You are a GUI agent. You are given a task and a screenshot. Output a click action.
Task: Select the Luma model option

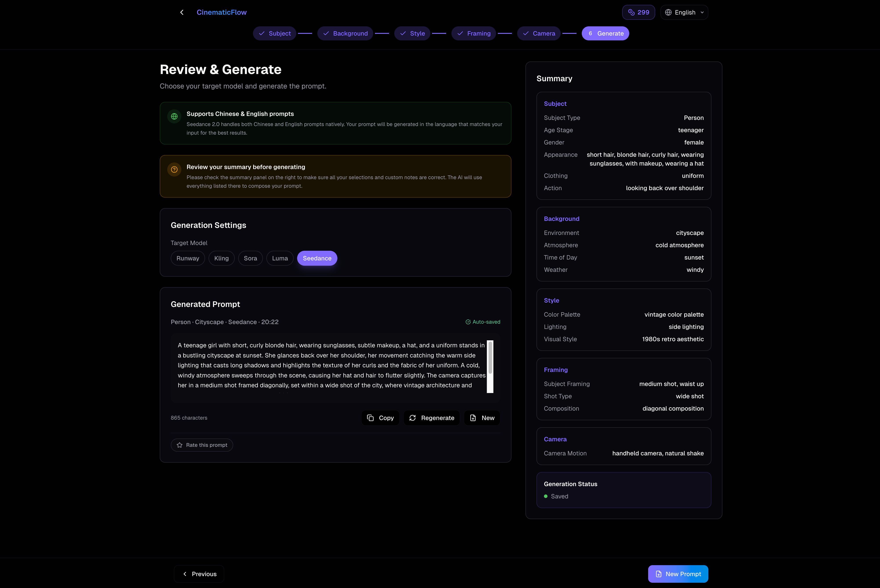click(280, 258)
